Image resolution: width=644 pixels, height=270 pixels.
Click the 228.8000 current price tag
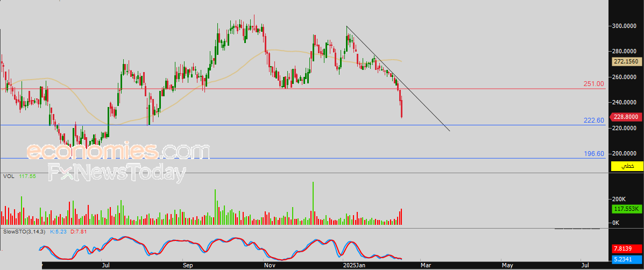click(x=626, y=117)
